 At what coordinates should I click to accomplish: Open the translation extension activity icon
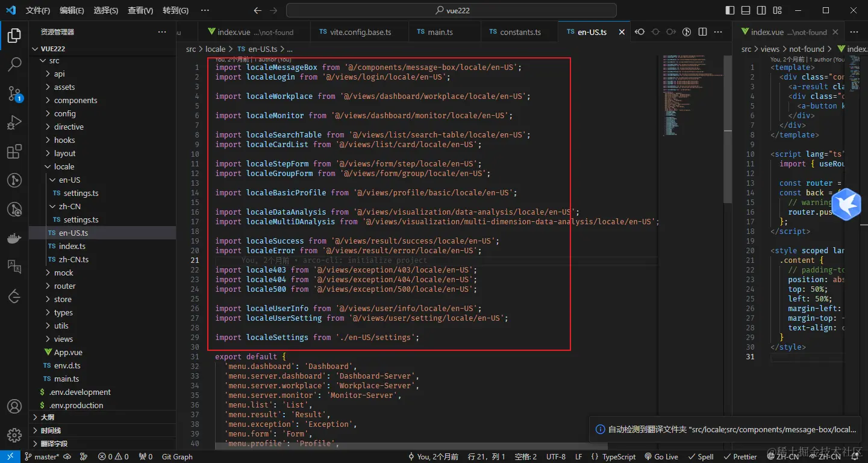tap(14, 267)
